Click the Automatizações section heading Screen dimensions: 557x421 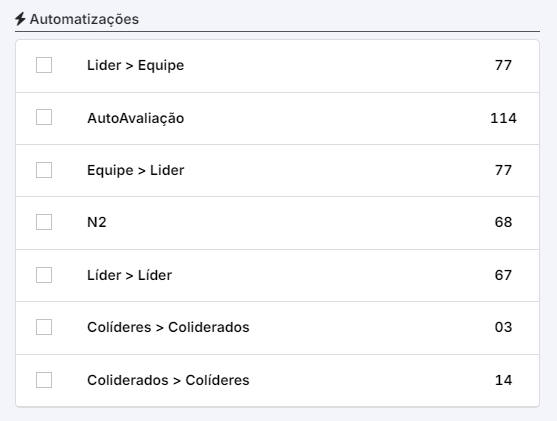click(x=84, y=19)
